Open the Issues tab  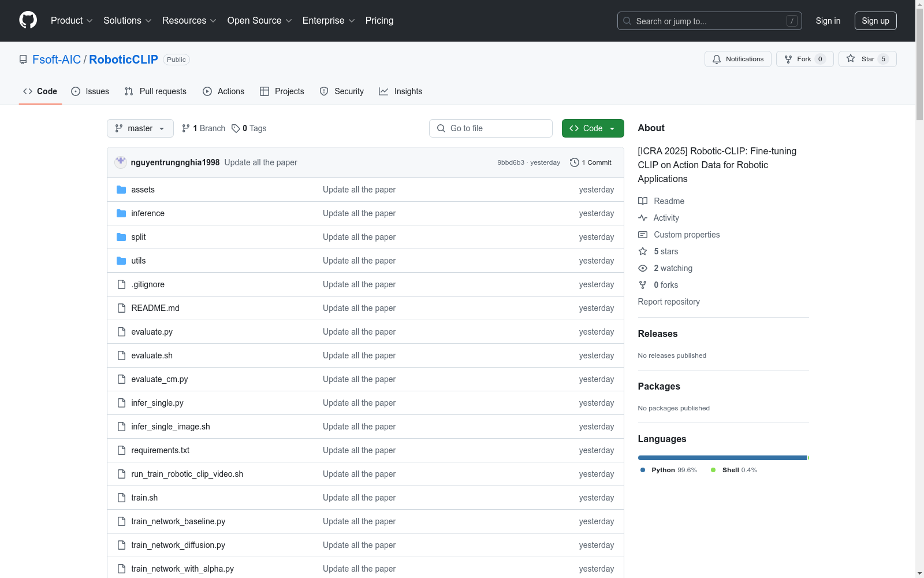click(x=90, y=91)
